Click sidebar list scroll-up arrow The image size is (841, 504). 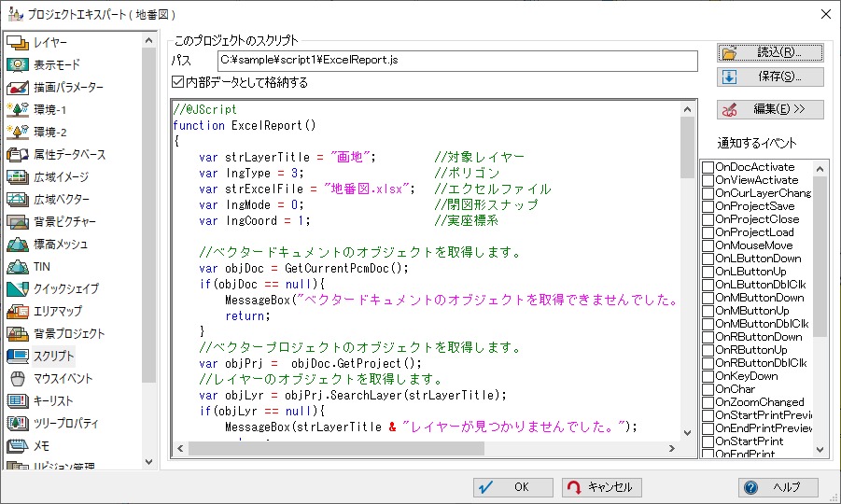(x=149, y=40)
